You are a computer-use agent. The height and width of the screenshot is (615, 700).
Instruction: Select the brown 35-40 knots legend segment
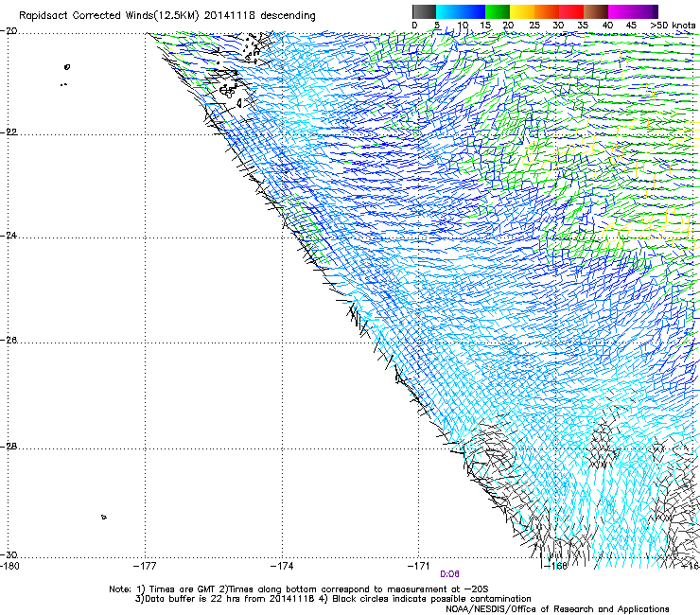[x=596, y=11]
